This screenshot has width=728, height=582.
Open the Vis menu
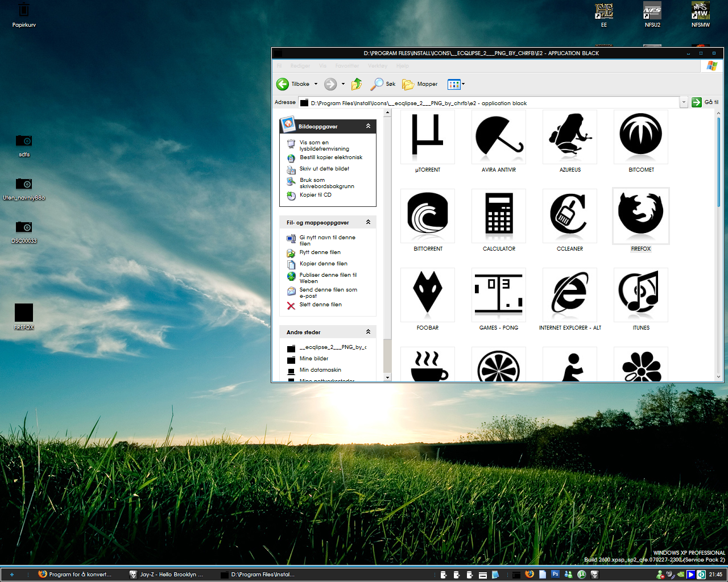tap(322, 66)
